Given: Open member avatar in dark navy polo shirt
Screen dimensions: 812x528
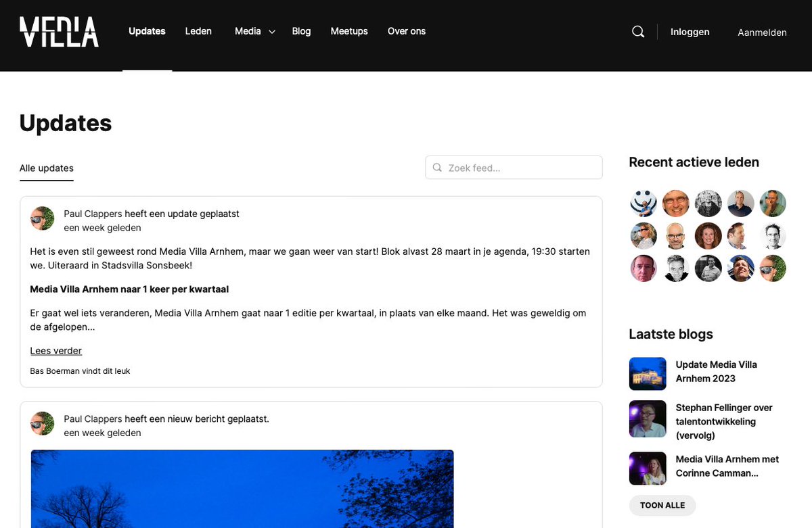Looking at the screenshot, I should [x=741, y=203].
